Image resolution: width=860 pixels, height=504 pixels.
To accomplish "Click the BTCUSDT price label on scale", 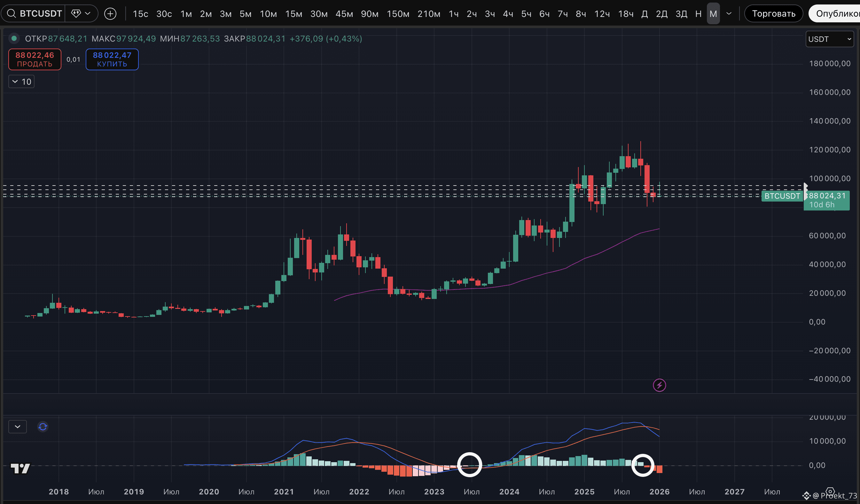I will click(782, 196).
